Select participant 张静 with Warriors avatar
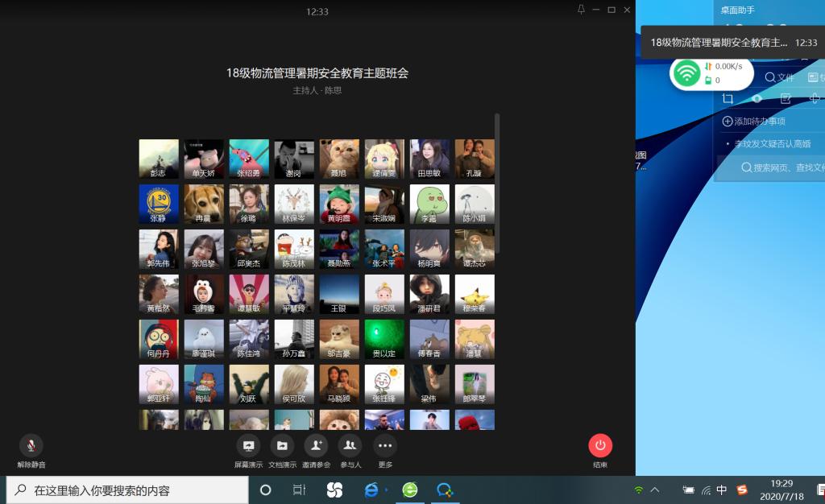The image size is (825, 504). (159, 204)
